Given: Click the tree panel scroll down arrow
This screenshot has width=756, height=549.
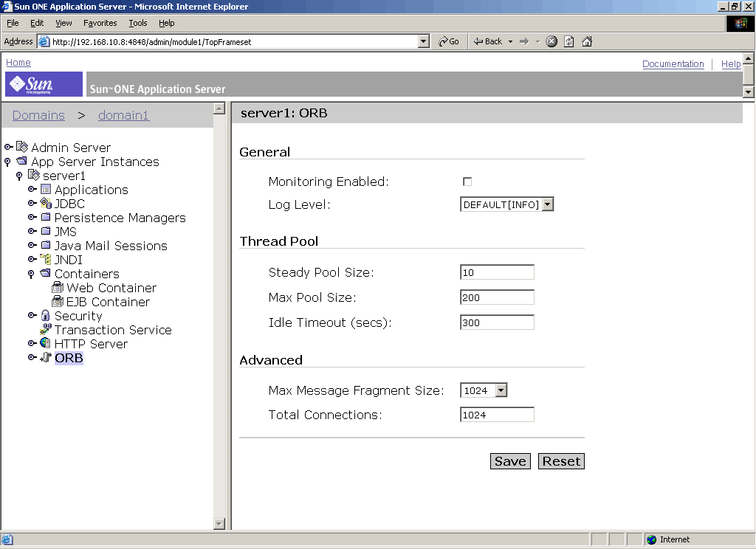Looking at the screenshot, I should (x=219, y=523).
